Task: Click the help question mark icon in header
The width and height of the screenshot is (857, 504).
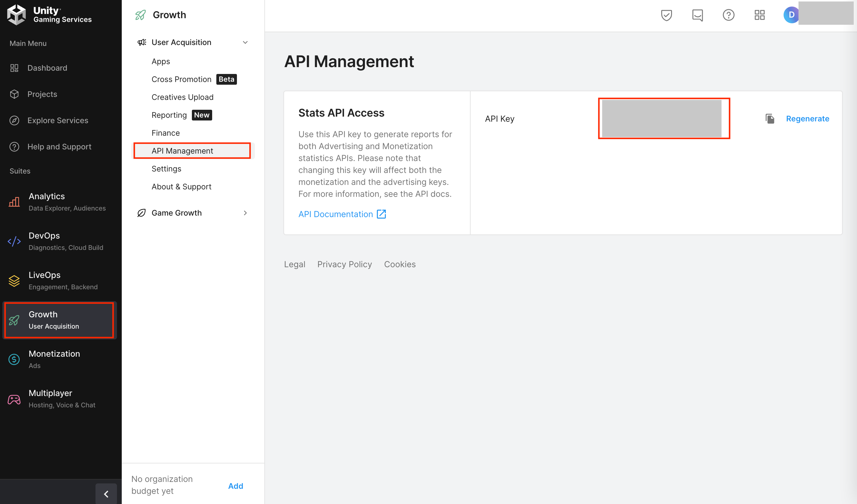Action: pos(728,15)
